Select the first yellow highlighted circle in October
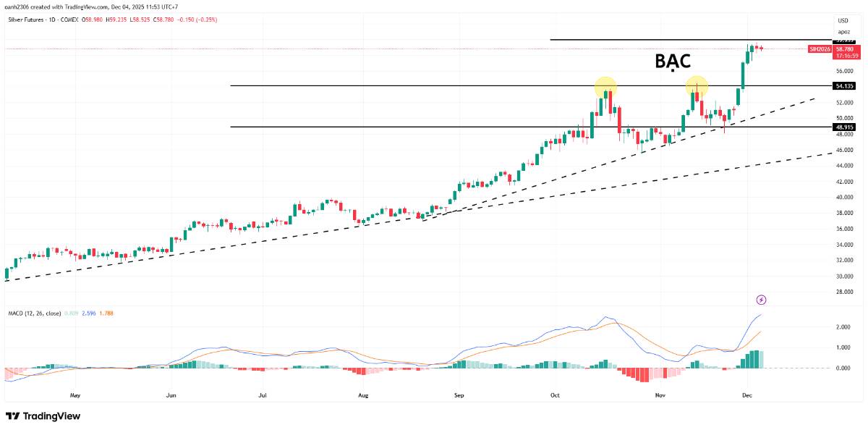The height and width of the screenshot is (430, 868). pyautogui.click(x=605, y=88)
